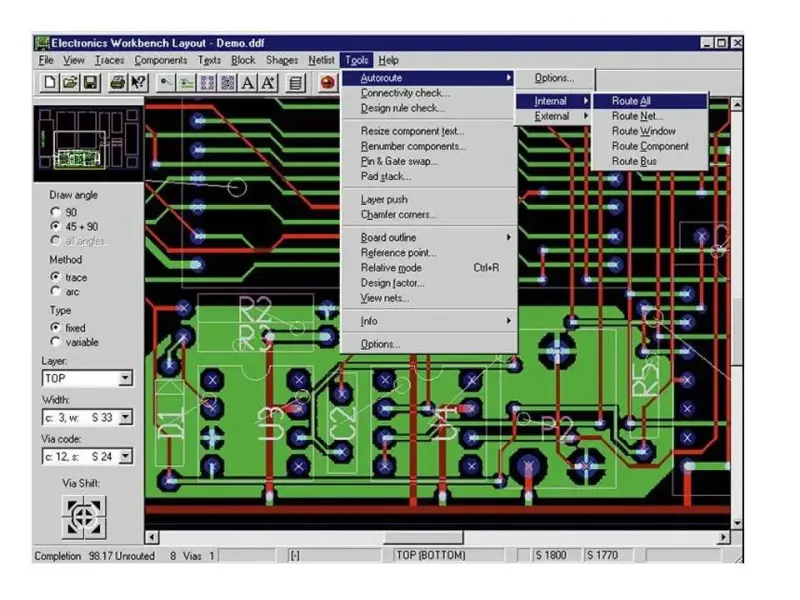
Task: Open the Layer dropdown showing TOP
Action: point(125,379)
